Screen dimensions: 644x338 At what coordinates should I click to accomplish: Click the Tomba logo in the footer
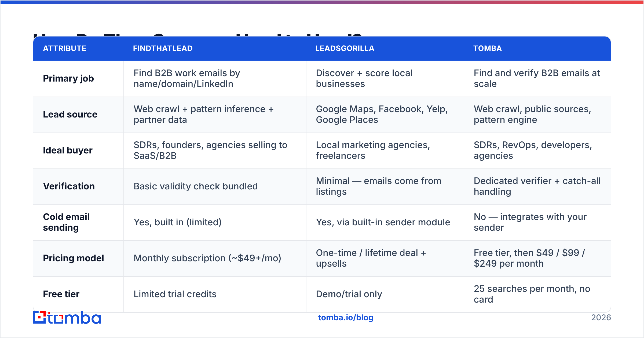(x=67, y=317)
